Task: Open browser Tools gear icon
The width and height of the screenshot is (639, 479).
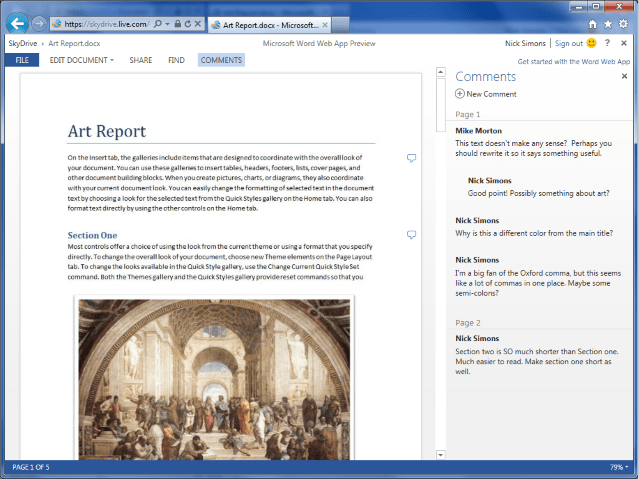Action: click(624, 24)
